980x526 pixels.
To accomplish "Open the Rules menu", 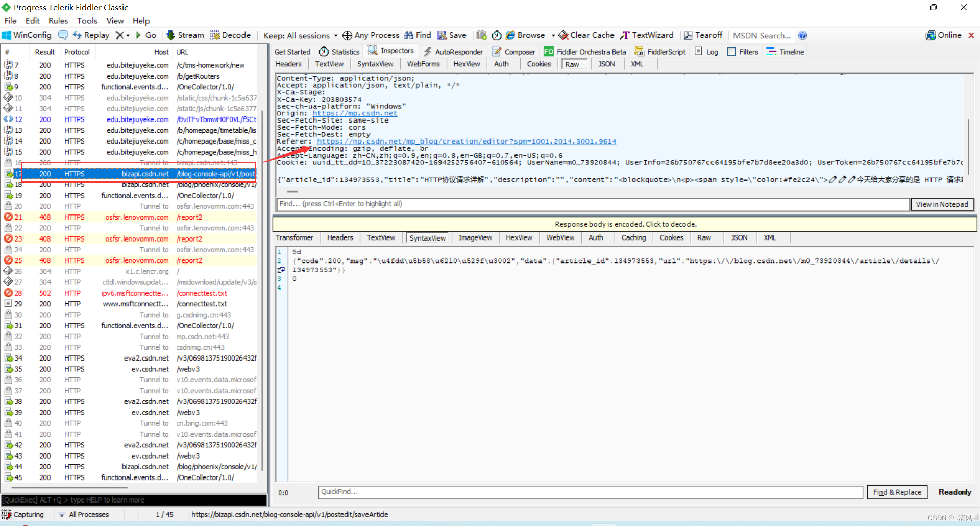I will pyautogui.click(x=58, y=21).
